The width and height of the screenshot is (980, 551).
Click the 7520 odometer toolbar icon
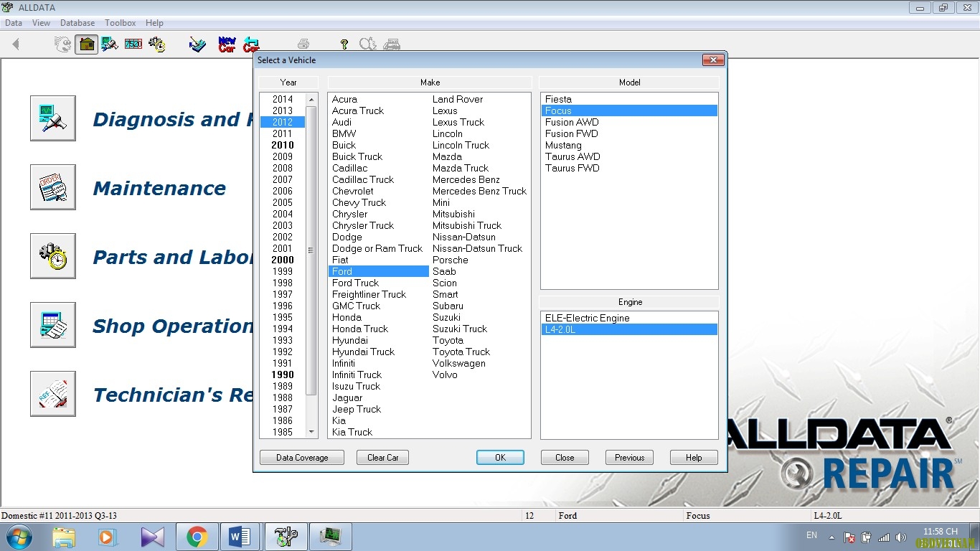pos(133,44)
